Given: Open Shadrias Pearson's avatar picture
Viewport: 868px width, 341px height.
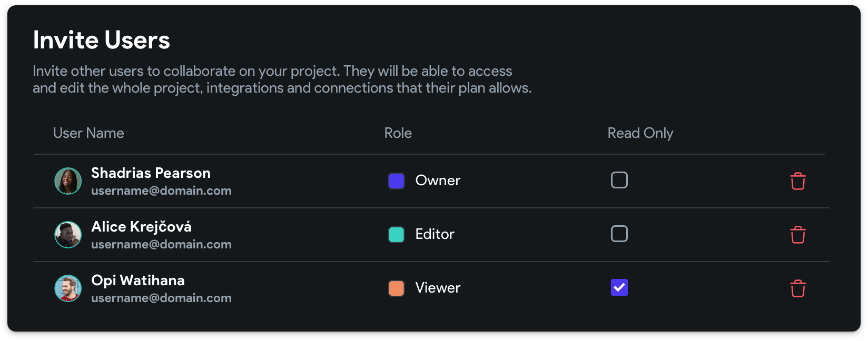Looking at the screenshot, I should pyautogui.click(x=68, y=181).
